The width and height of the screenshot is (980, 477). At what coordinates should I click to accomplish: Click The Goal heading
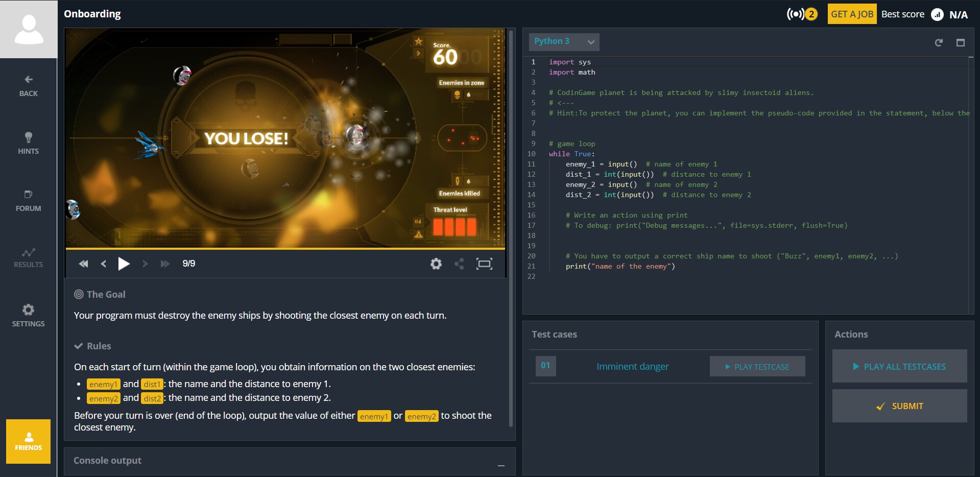coord(106,294)
